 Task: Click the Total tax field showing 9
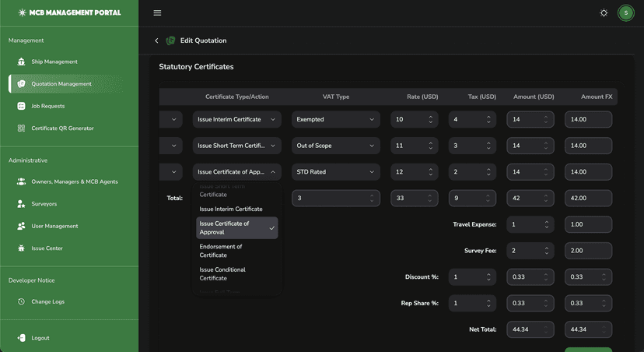[472, 199]
